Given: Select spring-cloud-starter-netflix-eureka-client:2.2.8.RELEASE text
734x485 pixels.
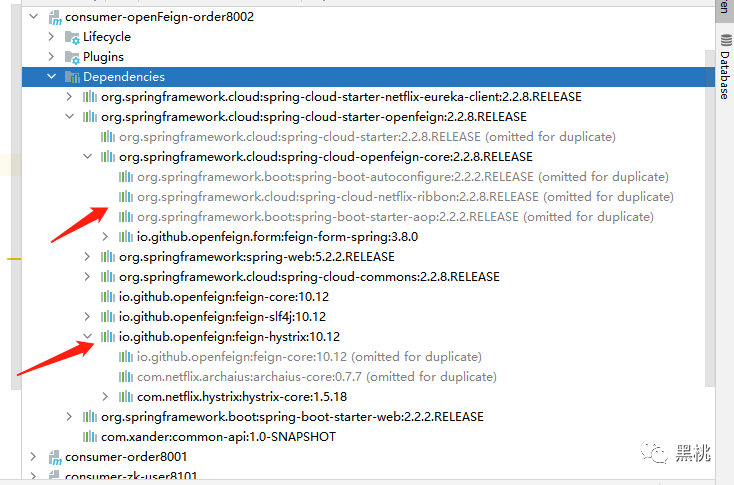Looking at the screenshot, I should point(341,96).
